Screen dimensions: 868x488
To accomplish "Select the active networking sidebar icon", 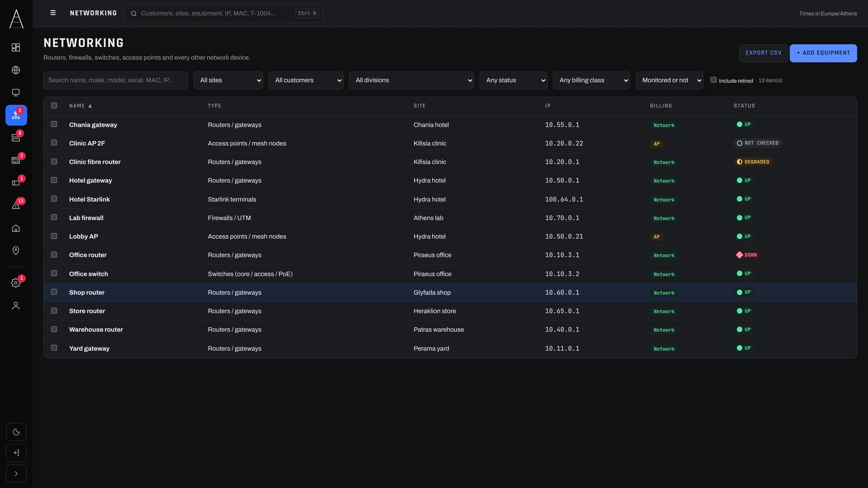I will (x=16, y=115).
